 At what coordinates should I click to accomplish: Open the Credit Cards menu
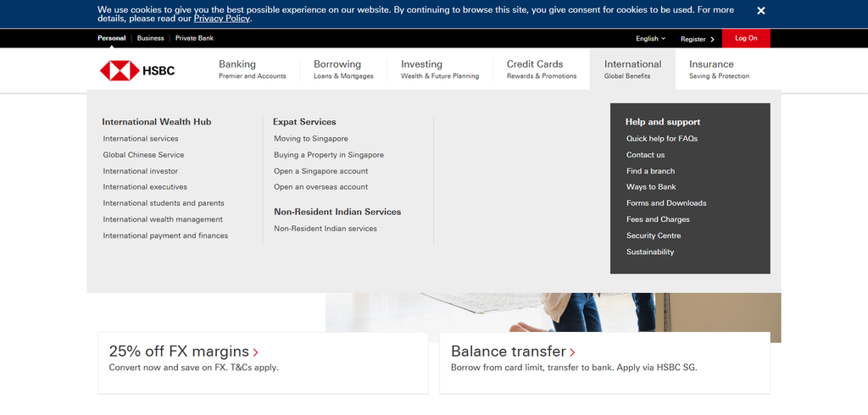542,69
